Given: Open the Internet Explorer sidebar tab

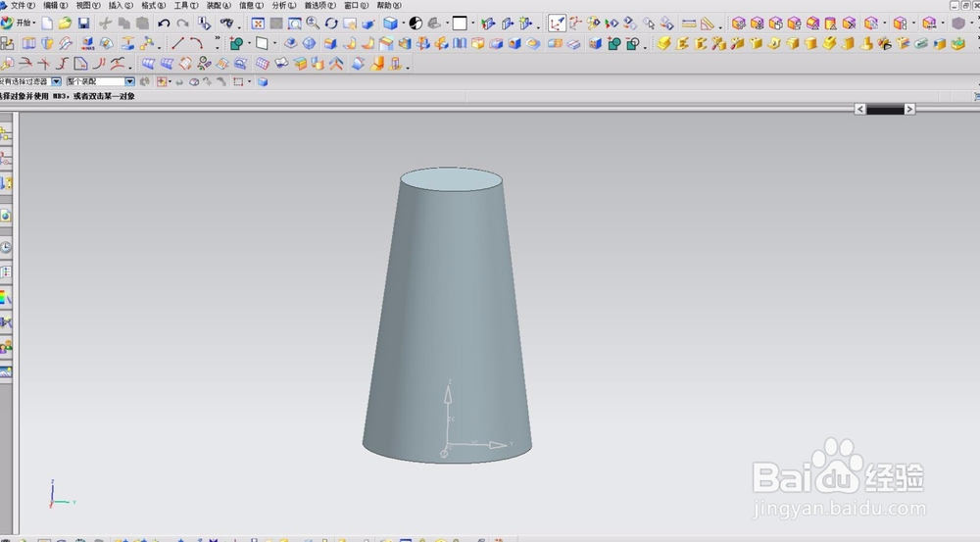Looking at the screenshot, I should (6, 216).
